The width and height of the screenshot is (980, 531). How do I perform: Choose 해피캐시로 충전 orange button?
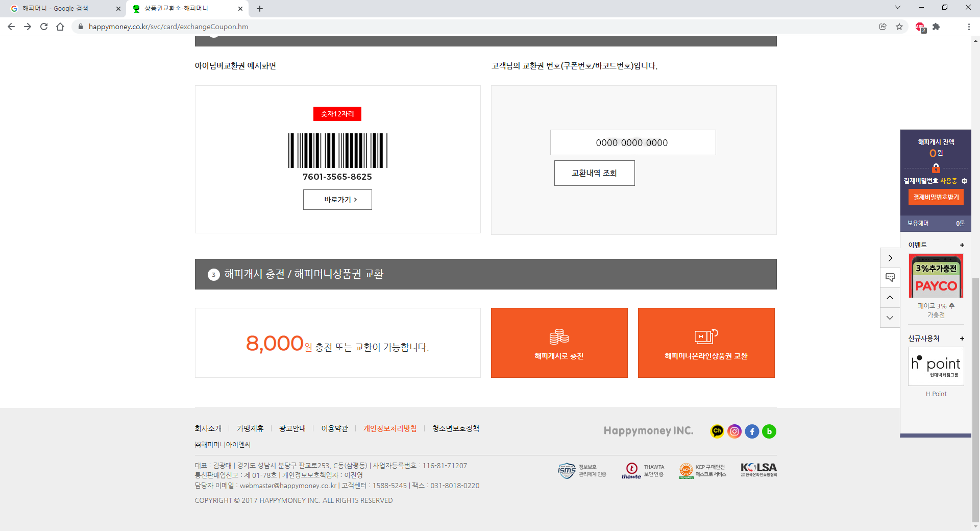559,343
